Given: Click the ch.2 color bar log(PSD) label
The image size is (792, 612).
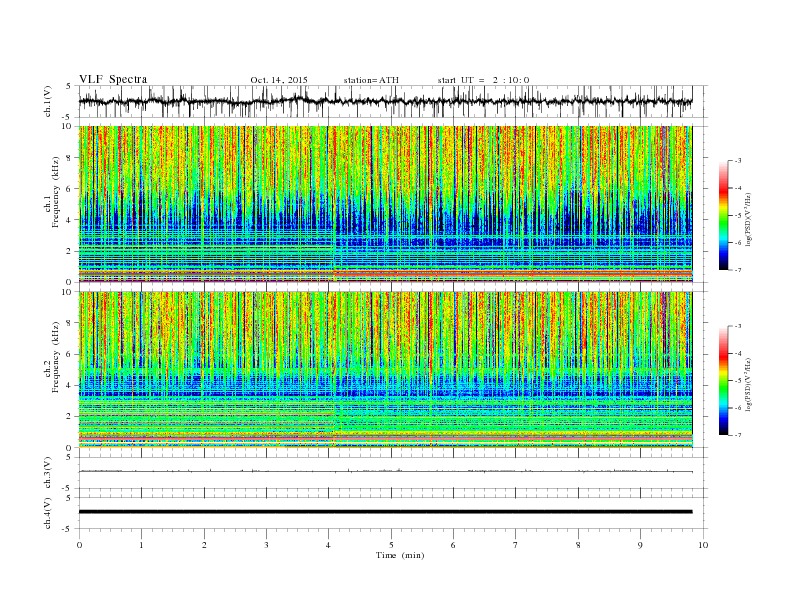Looking at the screenshot, I should click(x=749, y=384).
